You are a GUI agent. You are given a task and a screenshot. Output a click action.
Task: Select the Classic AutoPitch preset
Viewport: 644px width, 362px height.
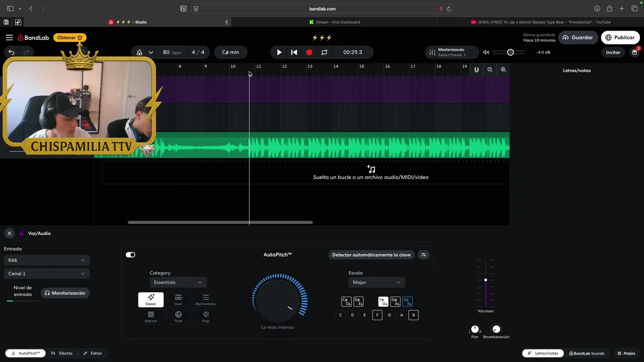151,300
